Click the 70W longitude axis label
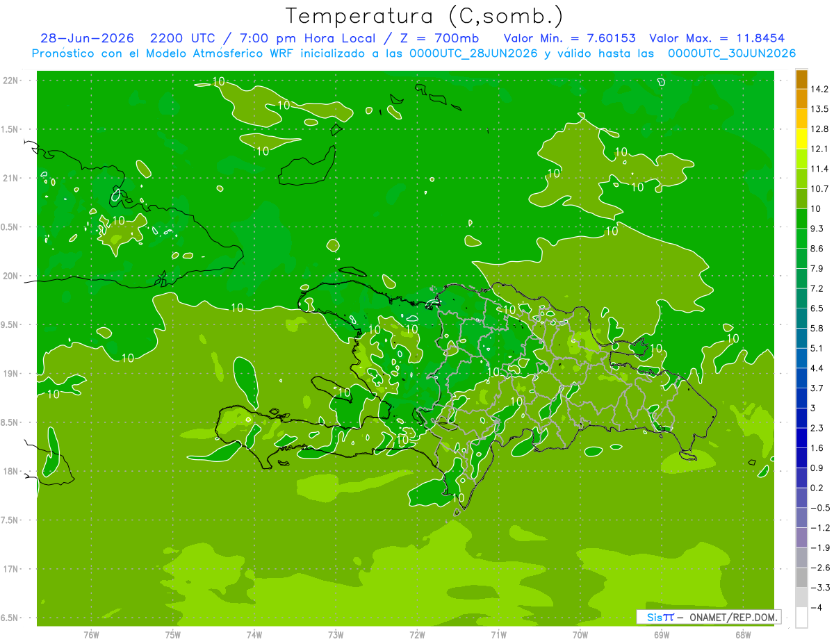Screen dimensions: 834x644 [x=580, y=634]
